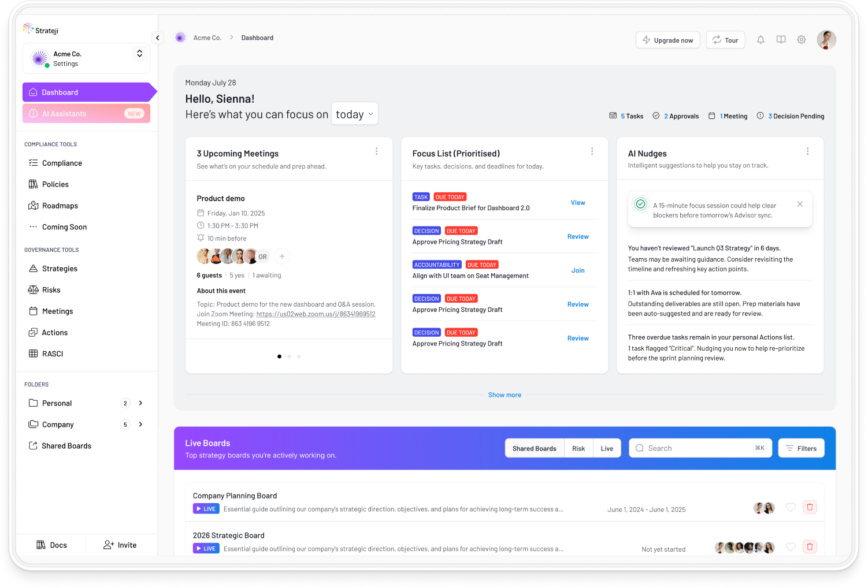Favorite the Company Planning Board heart icon
Screen dimensions: 868x588
(791, 507)
